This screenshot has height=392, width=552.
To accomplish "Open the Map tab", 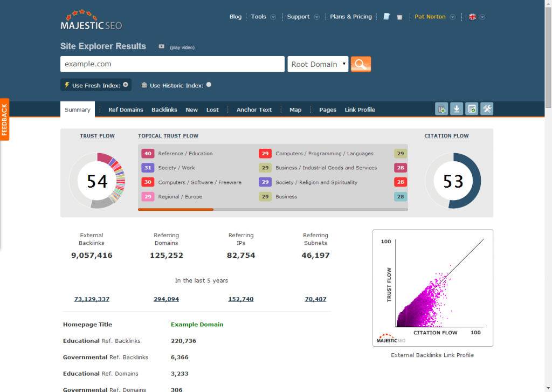I will click(x=295, y=109).
